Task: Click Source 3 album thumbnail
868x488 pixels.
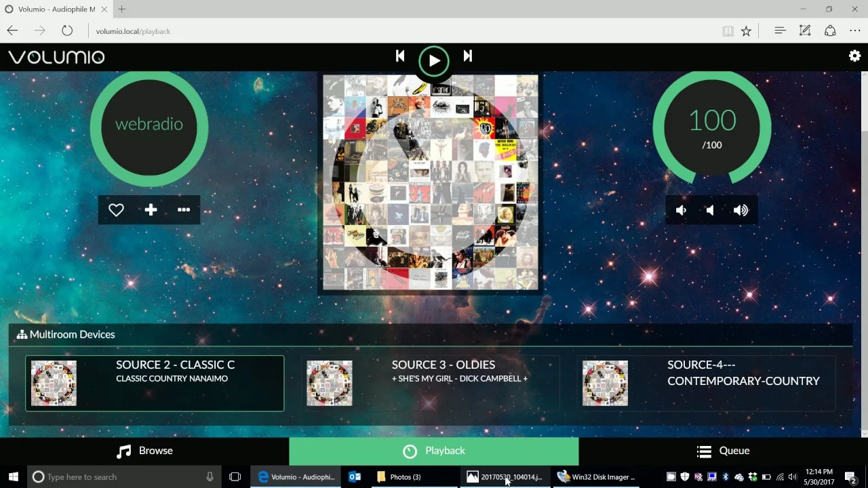Action: (330, 383)
